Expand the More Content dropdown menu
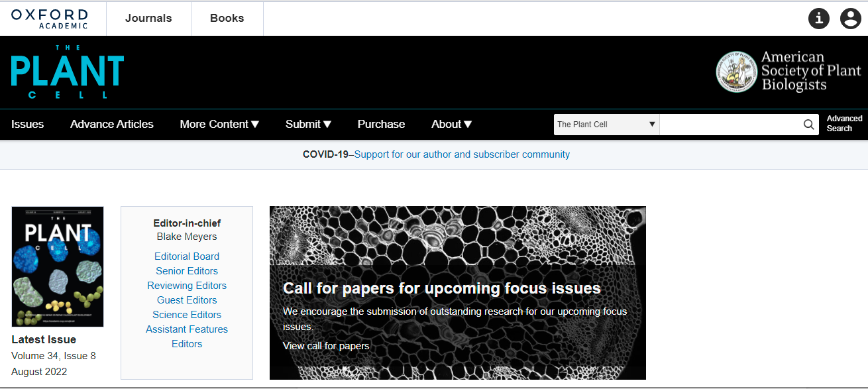The image size is (868, 389). 219,125
